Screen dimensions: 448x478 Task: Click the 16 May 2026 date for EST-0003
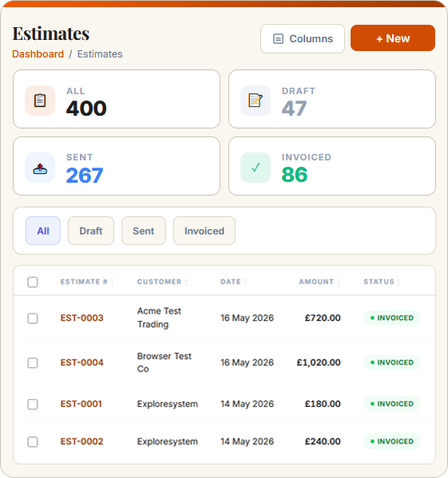tap(248, 318)
